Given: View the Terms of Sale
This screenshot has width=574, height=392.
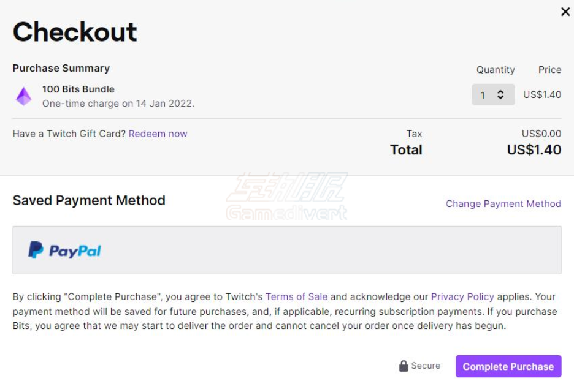Looking at the screenshot, I should tap(297, 296).
